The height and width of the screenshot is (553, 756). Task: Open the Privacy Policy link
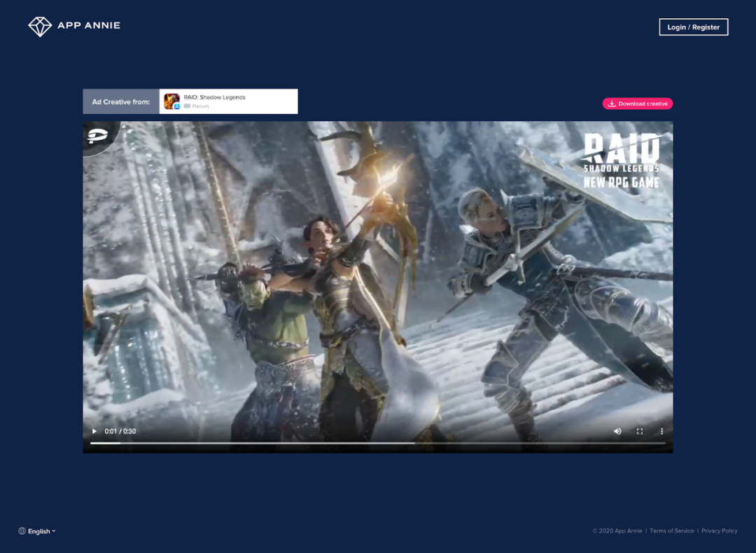720,531
